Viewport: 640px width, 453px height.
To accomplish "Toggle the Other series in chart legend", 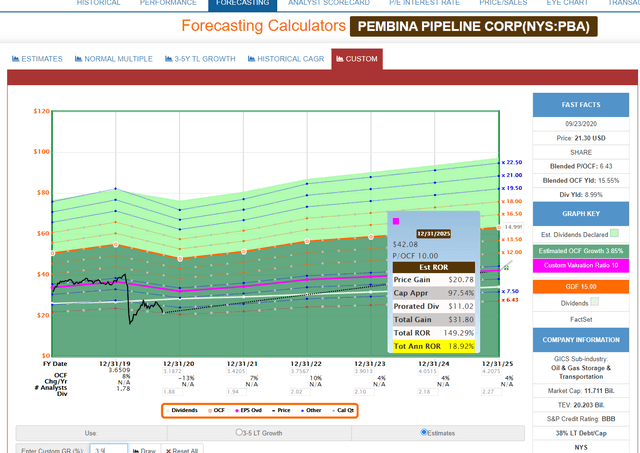I will [311, 410].
